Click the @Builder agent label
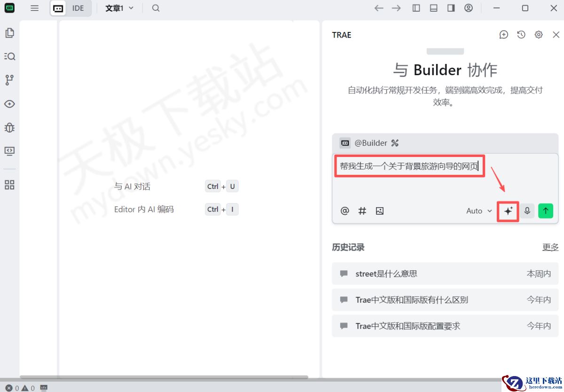 pyautogui.click(x=371, y=143)
